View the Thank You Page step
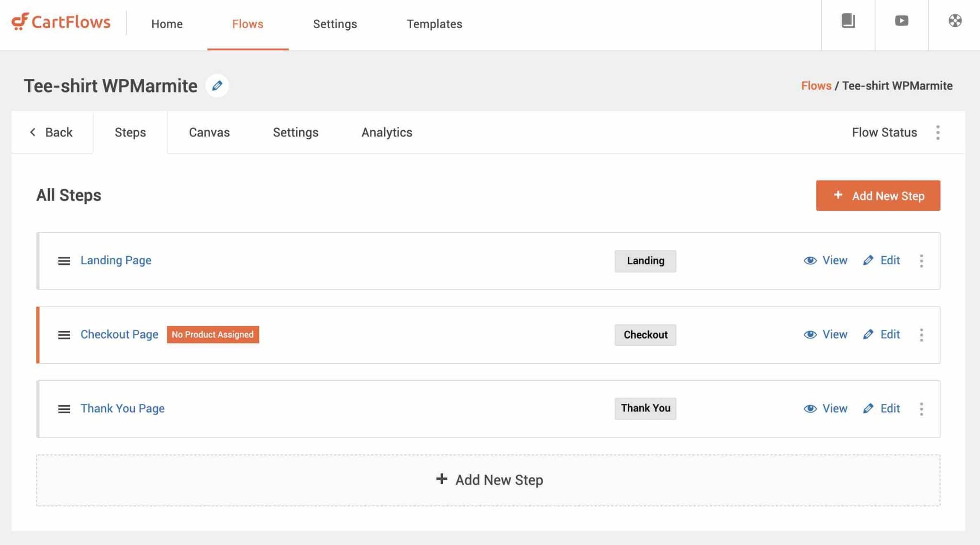Viewport: 980px width, 545px height. coord(825,409)
